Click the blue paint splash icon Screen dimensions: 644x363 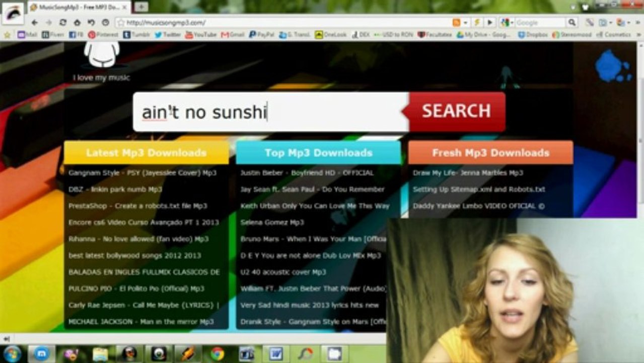click(x=612, y=66)
